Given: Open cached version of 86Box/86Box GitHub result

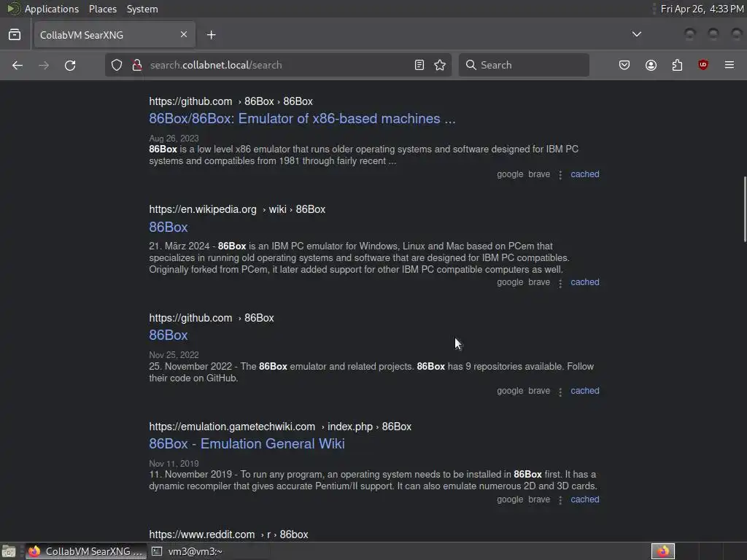Looking at the screenshot, I should coord(585,174).
